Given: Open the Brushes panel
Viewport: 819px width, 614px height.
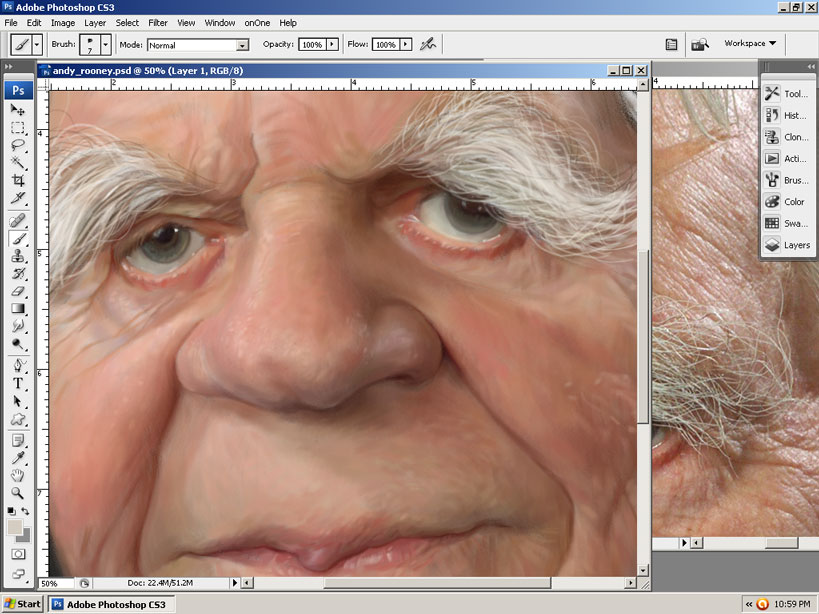Looking at the screenshot, I should (x=788, y=180).
